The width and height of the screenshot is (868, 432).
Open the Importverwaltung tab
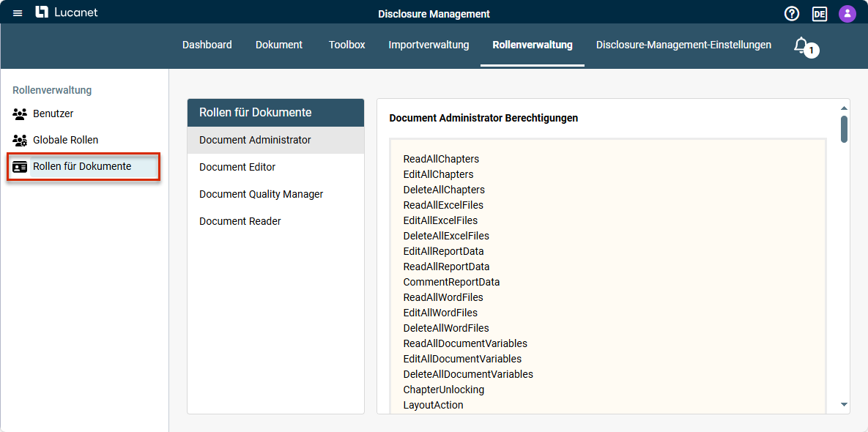429,45
